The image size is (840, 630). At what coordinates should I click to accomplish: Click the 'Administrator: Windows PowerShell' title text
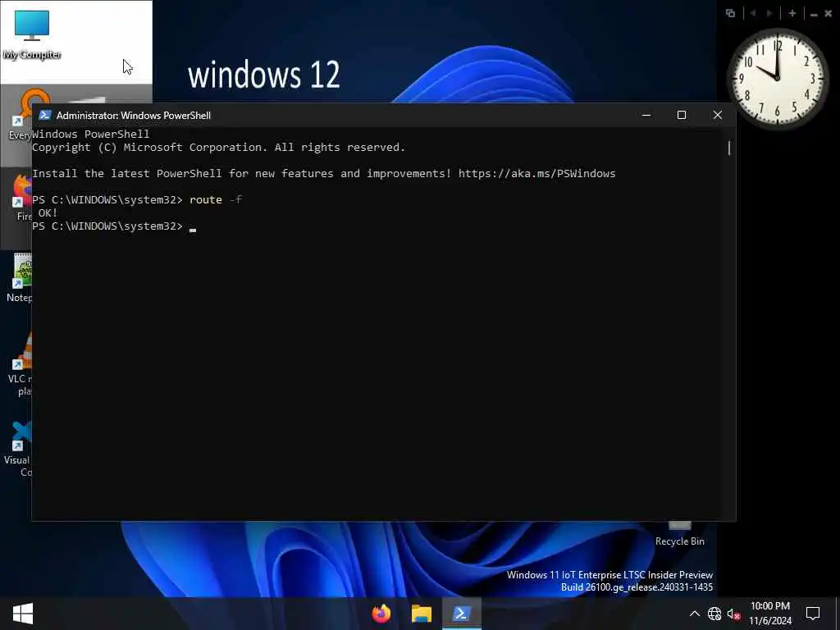click(134, 115)
